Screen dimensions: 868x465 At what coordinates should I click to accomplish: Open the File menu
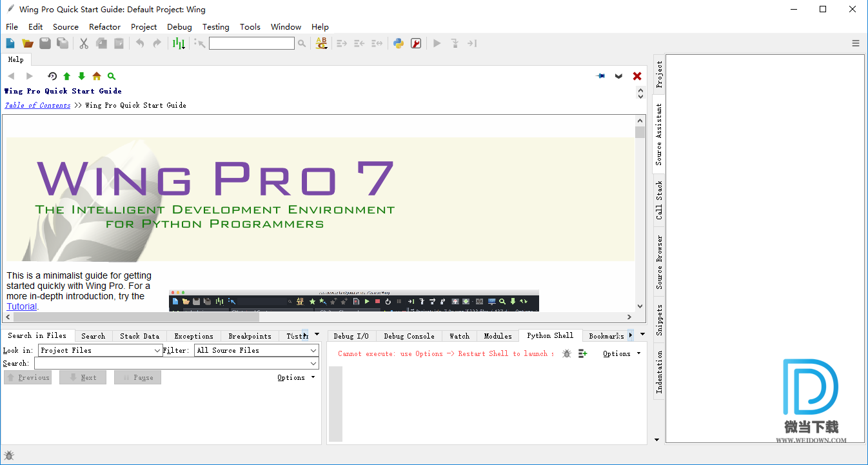click(x=12, y=26)
